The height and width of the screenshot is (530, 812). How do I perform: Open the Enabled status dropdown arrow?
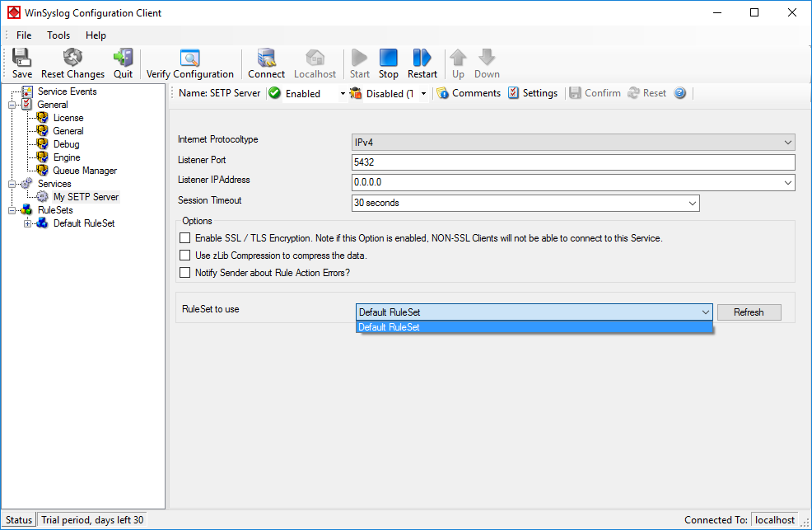(x=343, y=94)
